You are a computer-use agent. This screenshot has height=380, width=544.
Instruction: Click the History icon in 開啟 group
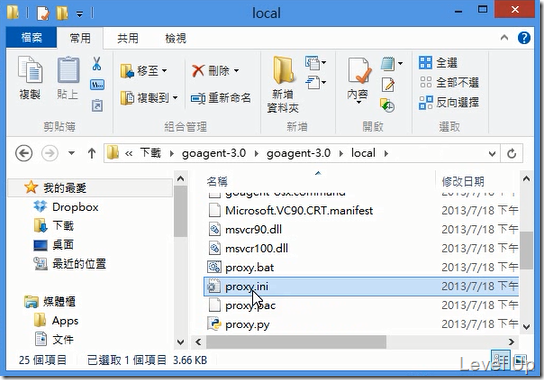(387, 105)
